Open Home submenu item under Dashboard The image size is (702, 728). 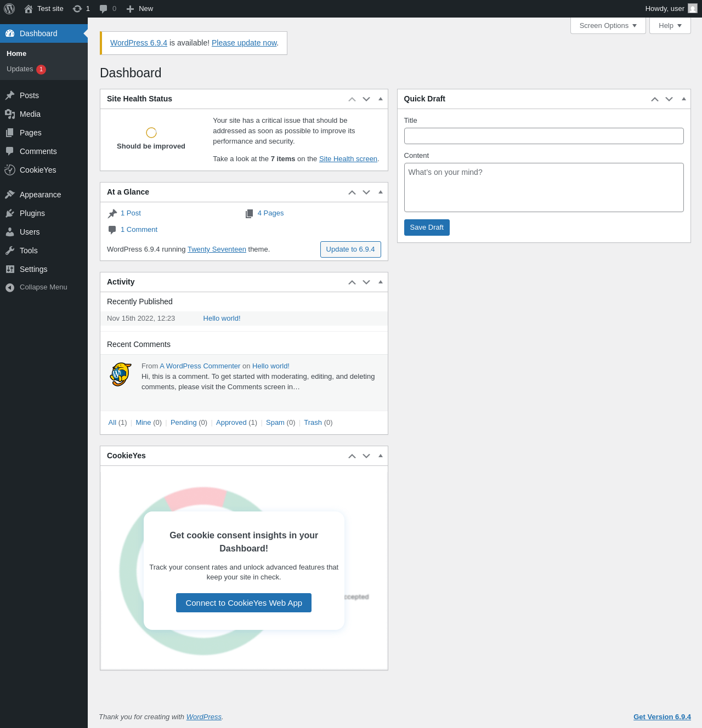pyautogui.click(x=16, y=54)
